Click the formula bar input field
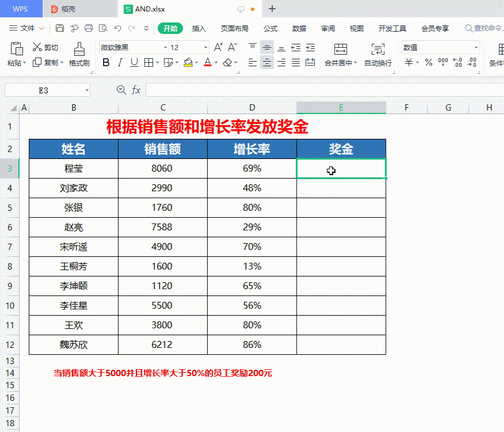This screenshot has width=504, height=432. pyautogui.click(x=324, y=90)
